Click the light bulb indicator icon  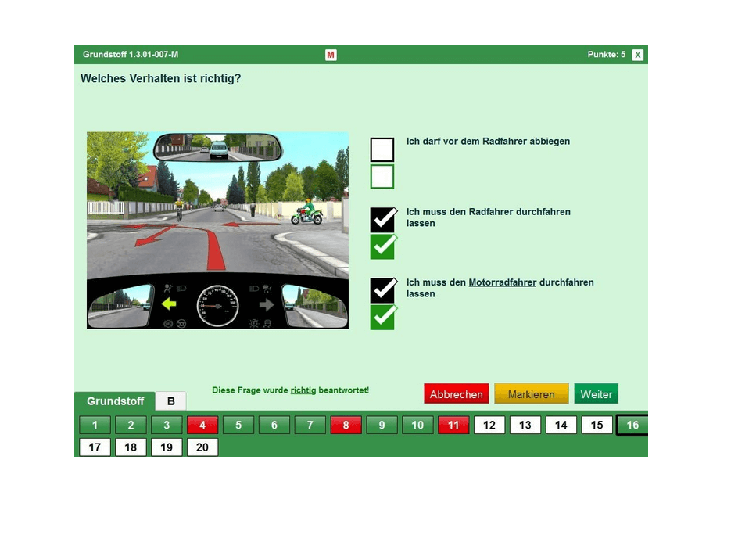pyautogui.click(x=253, y=323)
